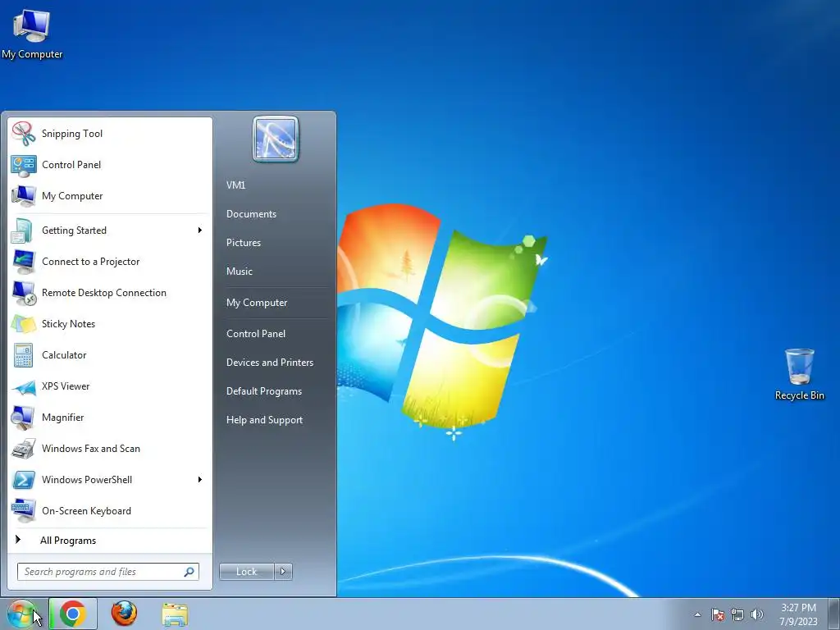The height and width of the screenshot is (630, 840).
Task: Show hidden tray icons arrow
Action: click(697, 614)
